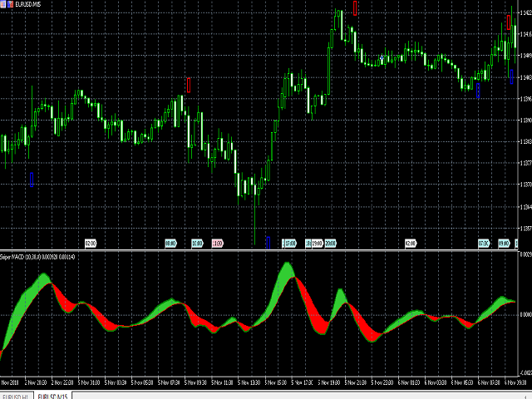Click the Sniper MACD indicator label
Viewport: 532px width, 399px height.
click(x=25, y=254)
